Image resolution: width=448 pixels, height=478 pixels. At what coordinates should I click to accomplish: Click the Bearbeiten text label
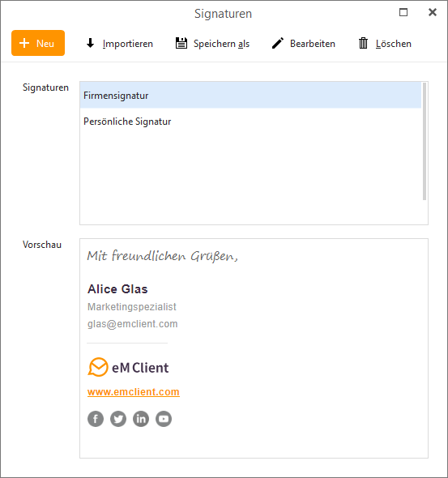point(313,44)
